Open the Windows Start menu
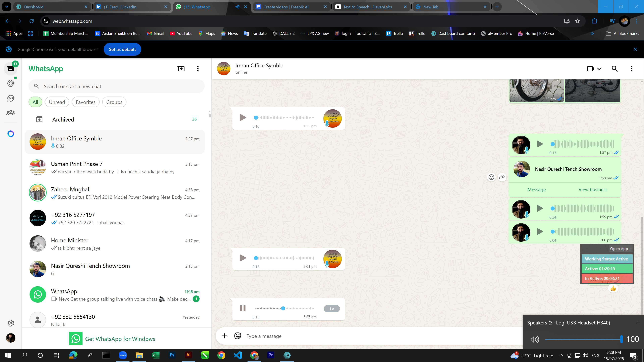644x362 pixels. (8, 355)
